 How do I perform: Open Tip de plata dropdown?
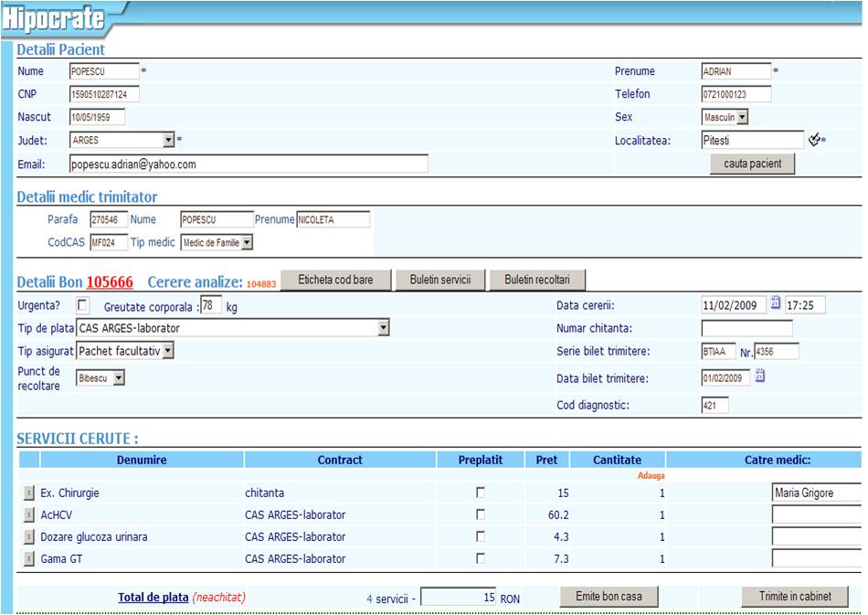232,328
